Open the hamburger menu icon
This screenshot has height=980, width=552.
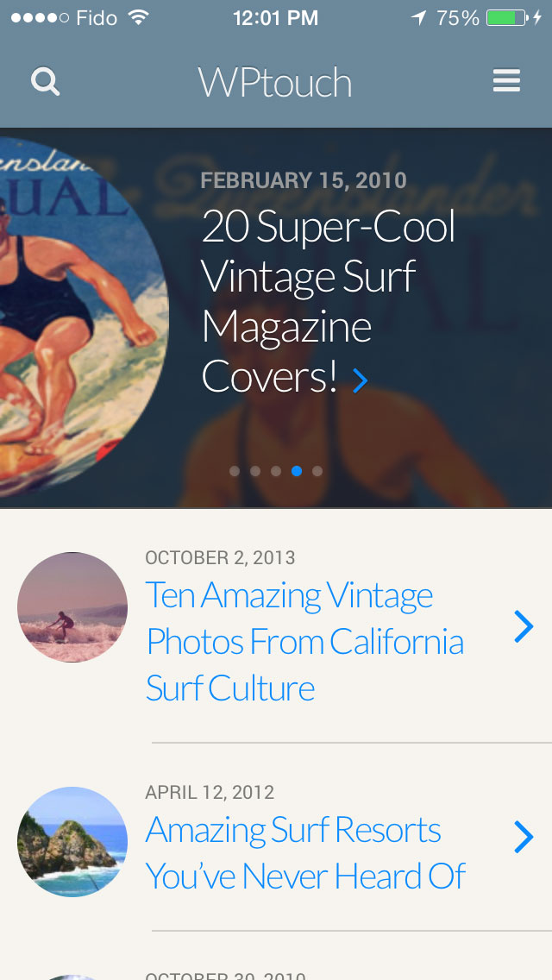(506, 80)
